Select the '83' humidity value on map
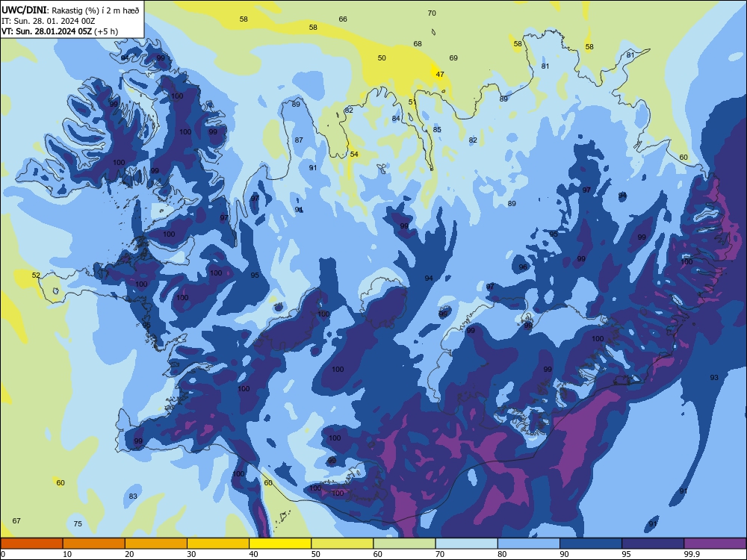This screenshot has height=560, width=747. pyautogui.click(x=133, y=497)
